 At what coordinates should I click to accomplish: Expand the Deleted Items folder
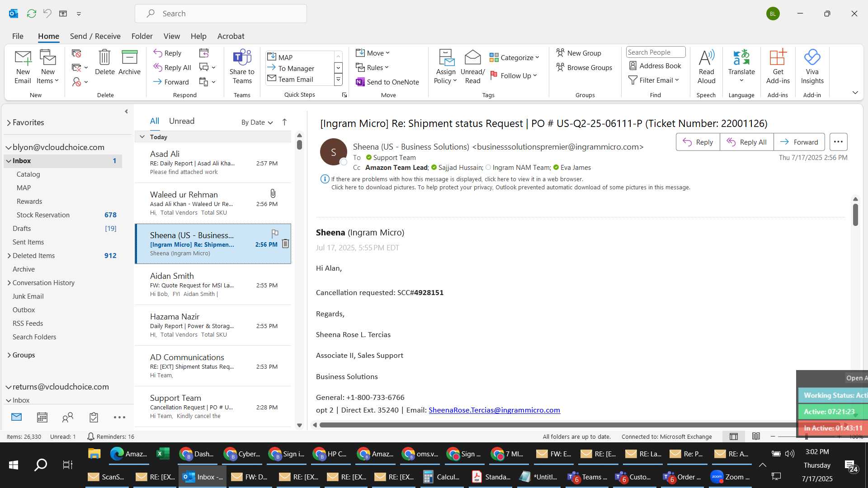pyautogui.click(x=9, y=256)
